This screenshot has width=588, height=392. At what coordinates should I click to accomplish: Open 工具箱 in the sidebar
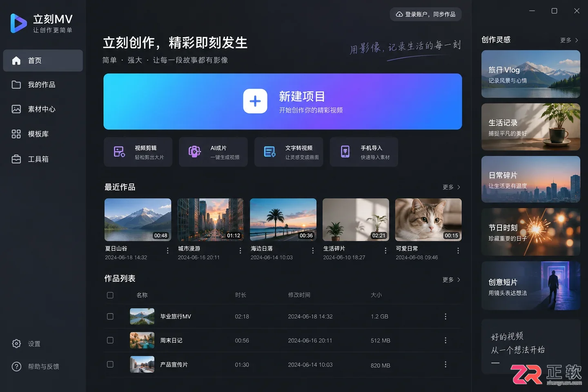(x=43, y=159)
